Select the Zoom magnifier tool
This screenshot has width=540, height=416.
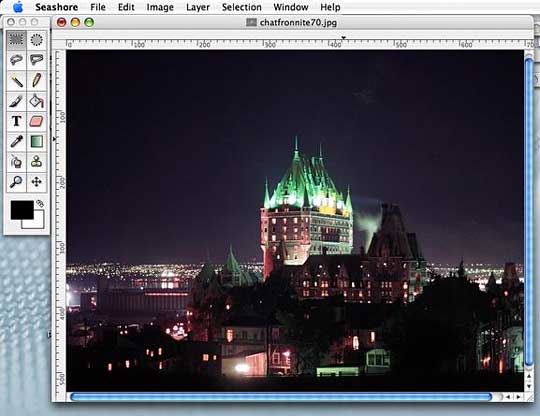click(16, 182)
